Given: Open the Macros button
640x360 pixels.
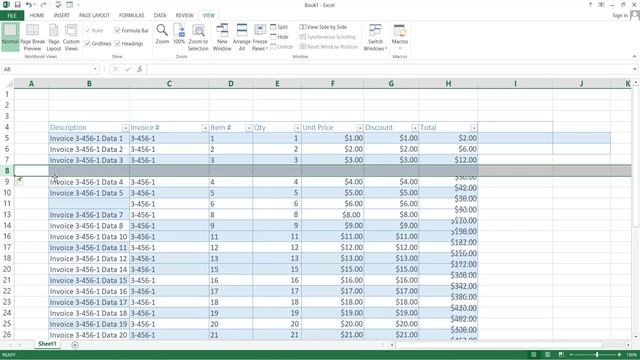Looking at the screenshot, I should point(400,37).
